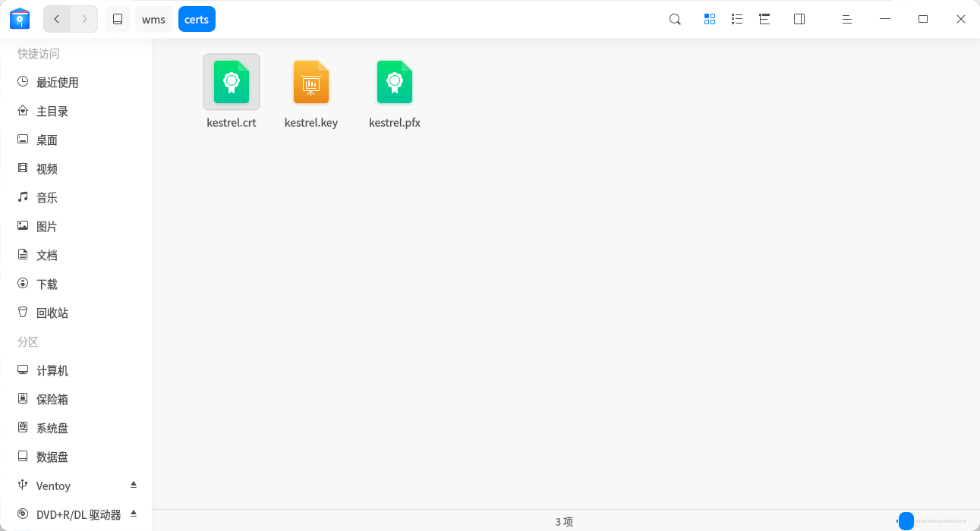Image resolution: width=980 pixels, height=531 pixels.
Task: Switch to tree view mode
Action: tap(764, 19)
